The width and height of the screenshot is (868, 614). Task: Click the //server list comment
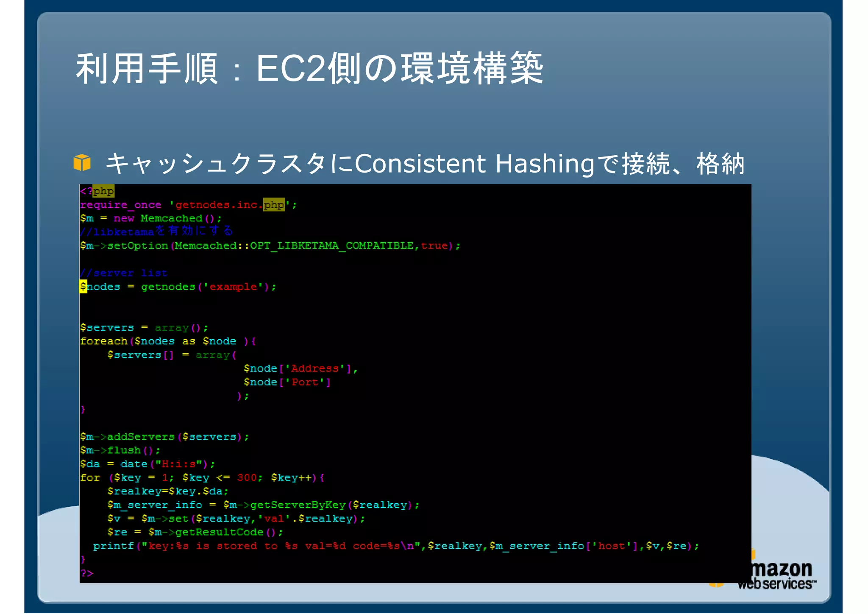coord(123,273)
